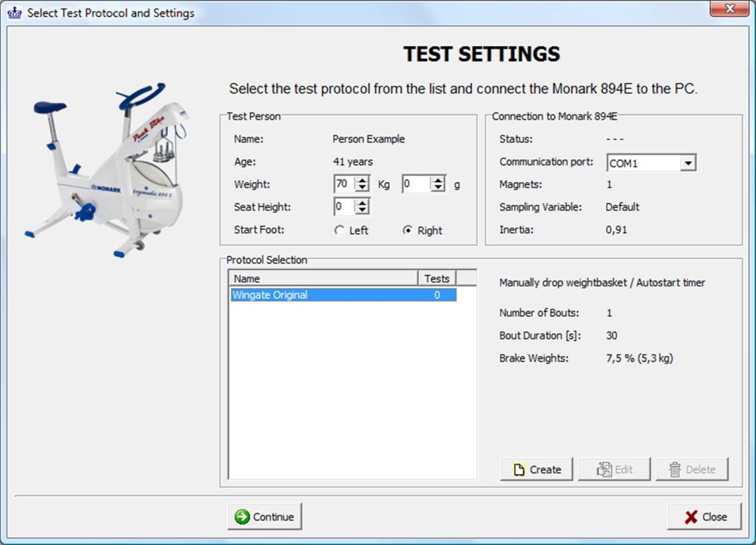Image resolution: width=756 pixels, height=545 pixels.
Task: Click the red X icon on Close button
Action: 690,517
